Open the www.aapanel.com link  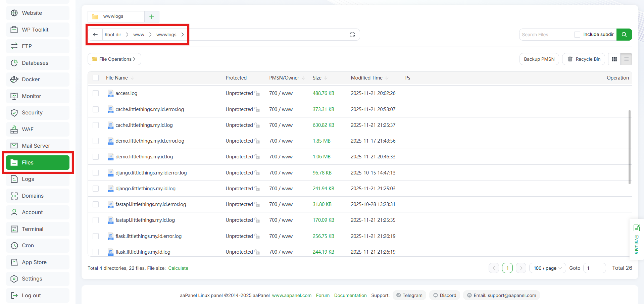292,296
